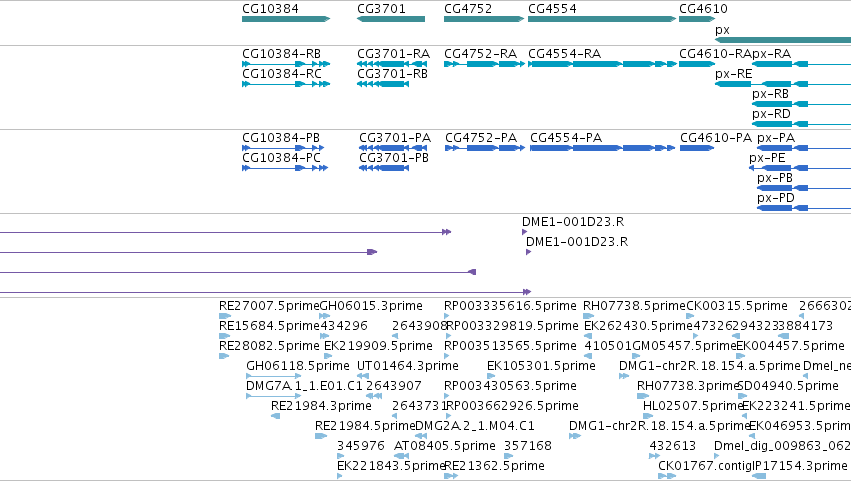Click the EK262430.5prime EST label

[x=638, y=326]
